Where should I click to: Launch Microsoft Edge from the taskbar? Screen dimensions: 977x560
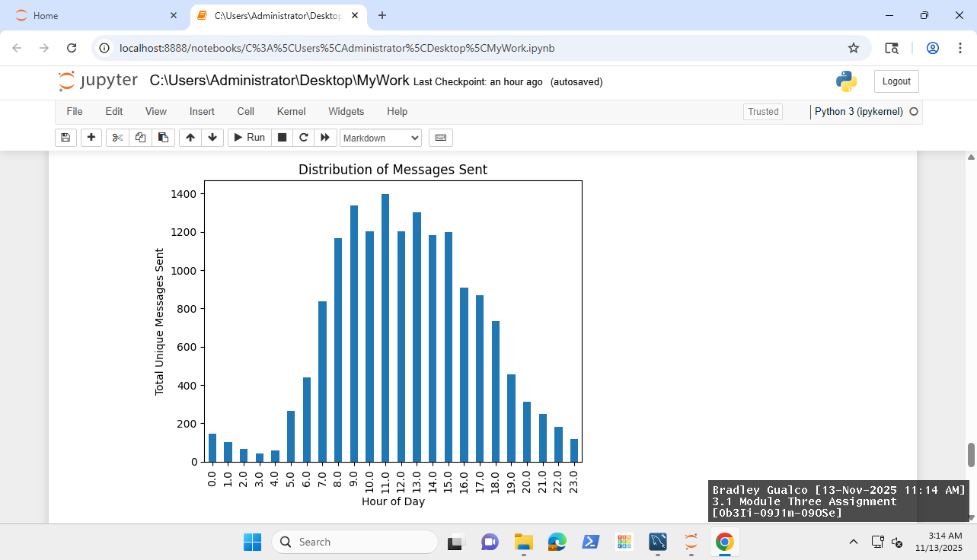[557, 542]
